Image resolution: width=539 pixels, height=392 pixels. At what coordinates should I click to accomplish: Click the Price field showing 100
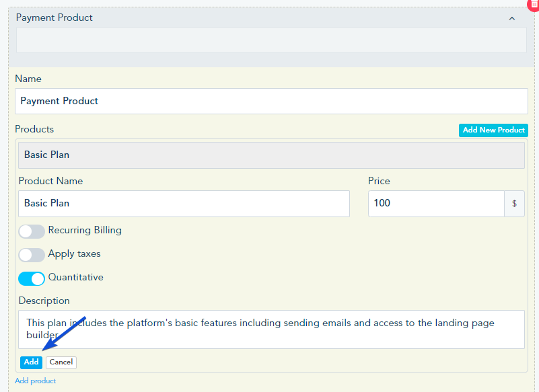[436, 204]
